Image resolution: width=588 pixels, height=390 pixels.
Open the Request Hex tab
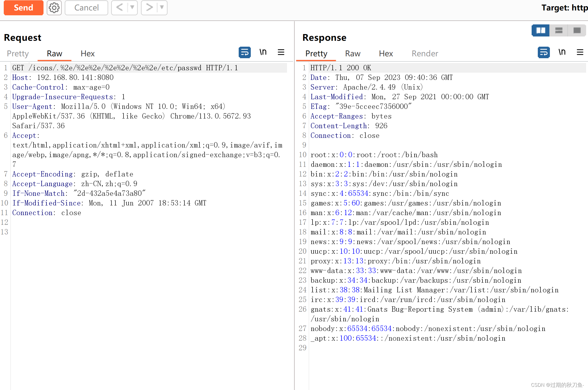(88, 53)
